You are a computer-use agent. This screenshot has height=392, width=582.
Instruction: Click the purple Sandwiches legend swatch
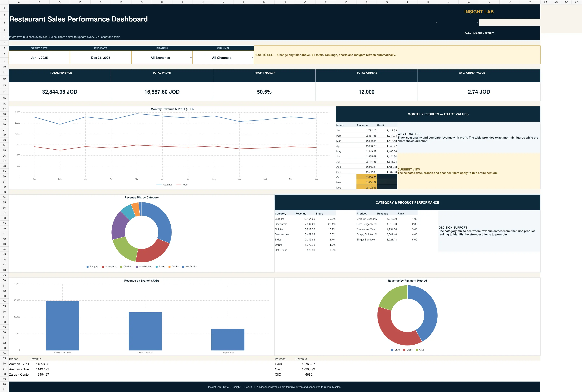(x=137, y=267)
